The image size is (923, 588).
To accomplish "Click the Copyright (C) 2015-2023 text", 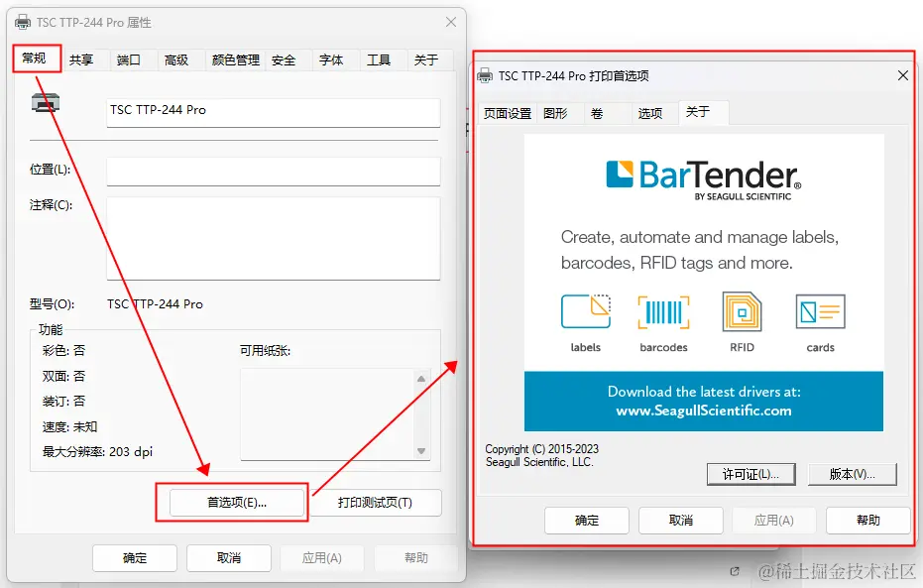I will [541, 449].
